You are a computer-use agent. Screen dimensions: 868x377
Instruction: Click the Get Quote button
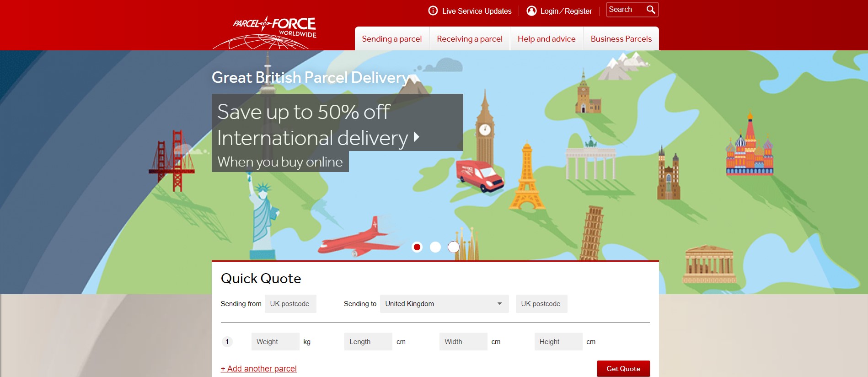[623, 369]
